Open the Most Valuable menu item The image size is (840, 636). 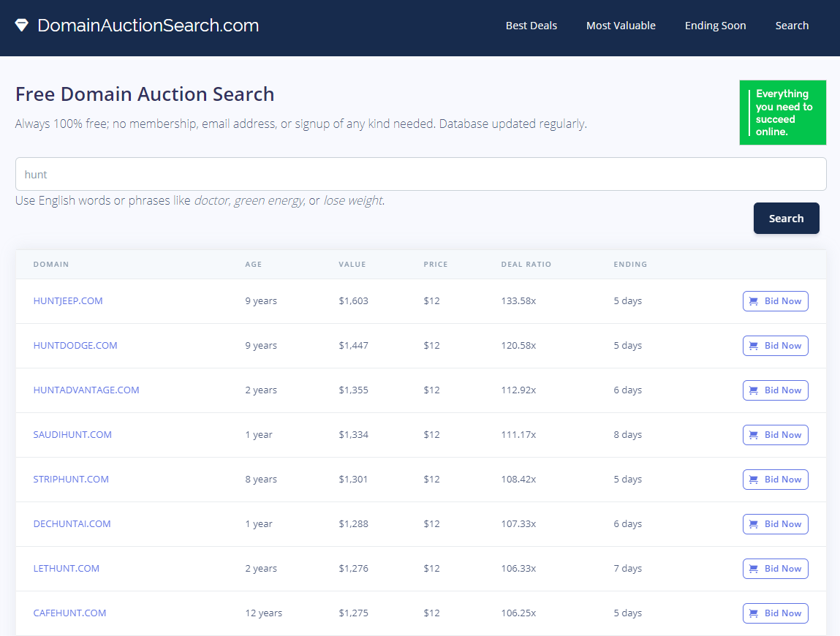(621, 26)
